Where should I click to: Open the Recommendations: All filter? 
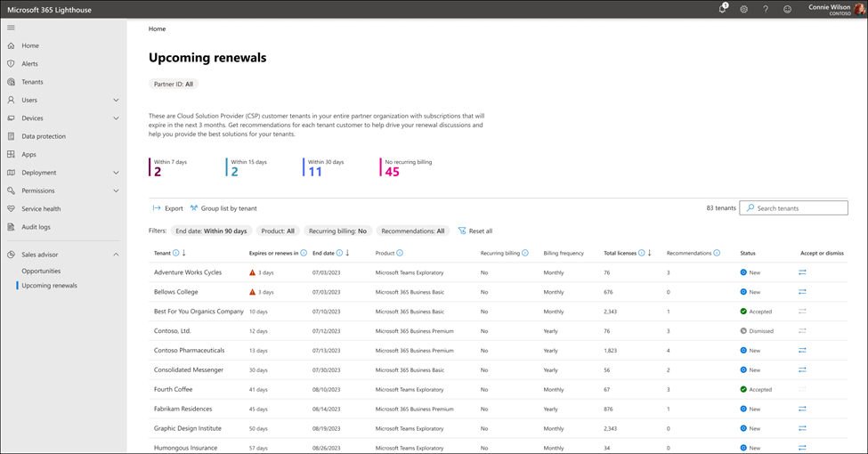413,231
